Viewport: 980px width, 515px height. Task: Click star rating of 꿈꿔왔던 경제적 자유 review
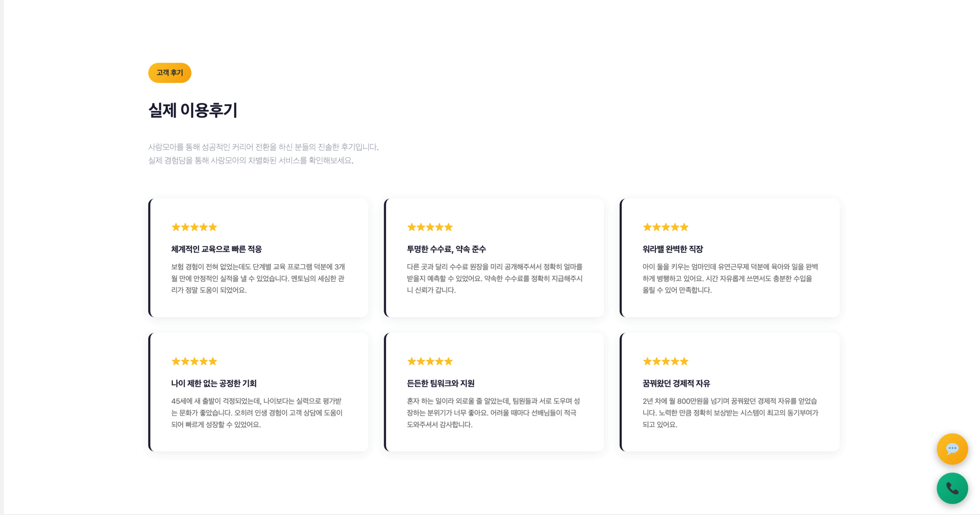(666, 361)
